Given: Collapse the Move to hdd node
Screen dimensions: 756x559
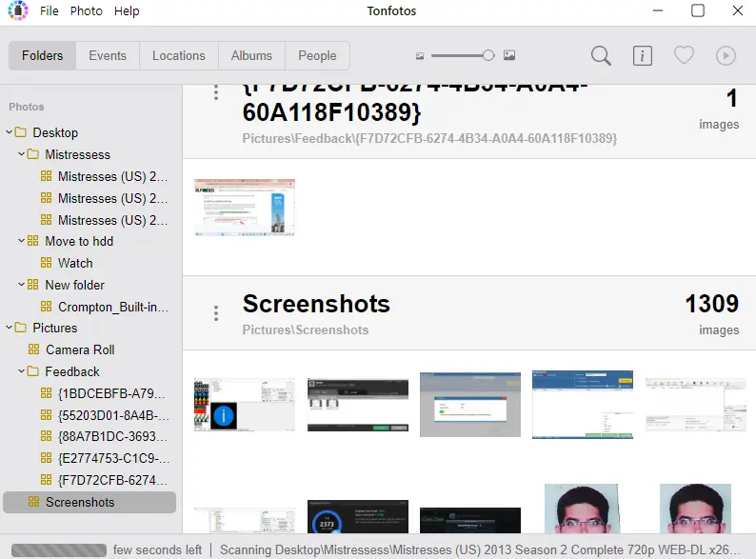Looking at the screenshot, I should click(x=21, y=240).
